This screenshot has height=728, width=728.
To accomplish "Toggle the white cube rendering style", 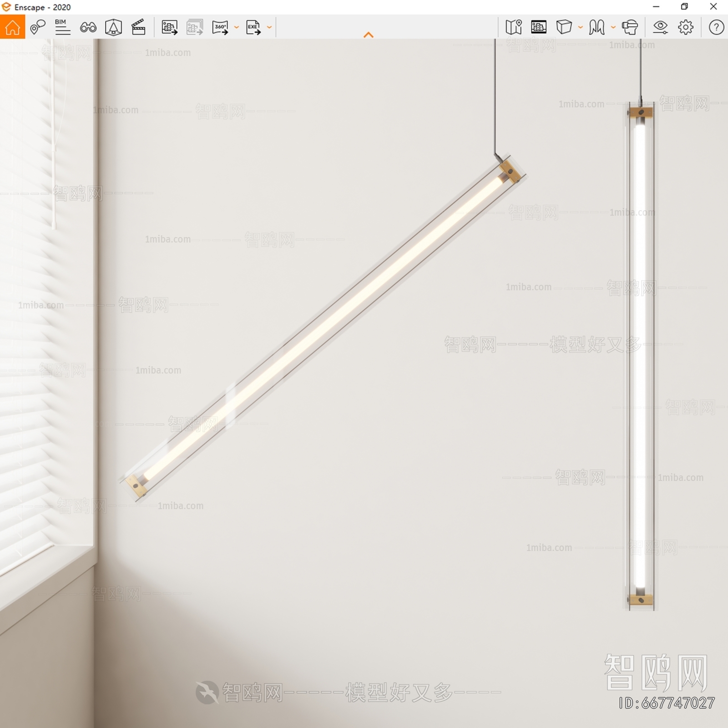I will click(564, 27).
